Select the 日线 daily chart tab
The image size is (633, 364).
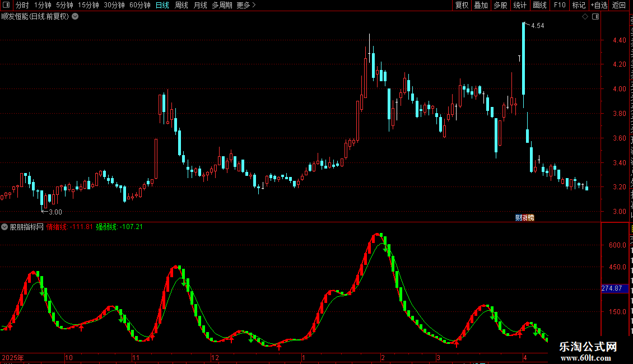coord(162,5)
